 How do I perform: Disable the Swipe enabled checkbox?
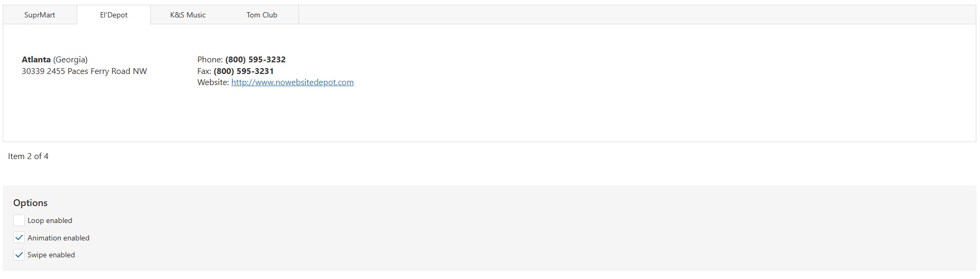[x=19, y=255]
